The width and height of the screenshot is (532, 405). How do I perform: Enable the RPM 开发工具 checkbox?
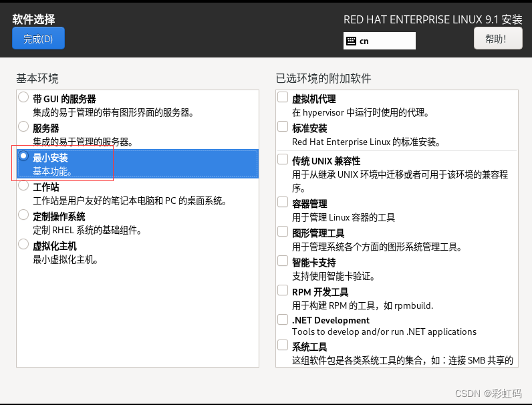(x=283, y=291)
